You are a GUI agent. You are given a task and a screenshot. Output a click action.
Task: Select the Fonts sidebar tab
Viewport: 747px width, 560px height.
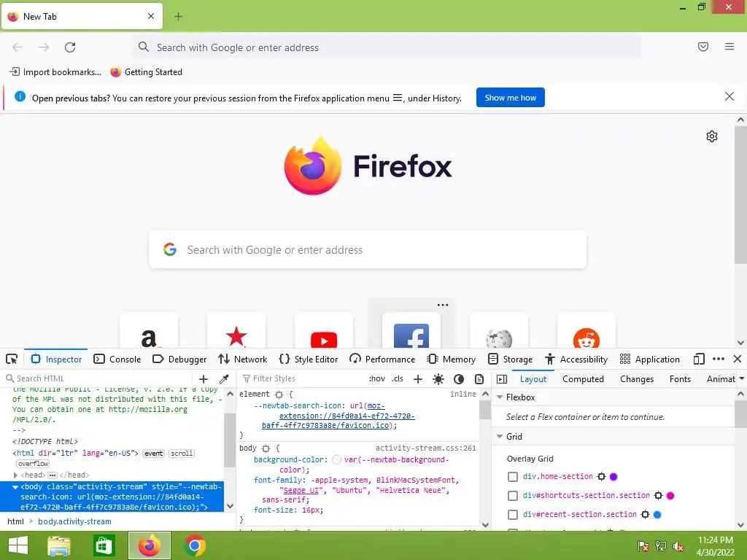(x=680, y=378)
